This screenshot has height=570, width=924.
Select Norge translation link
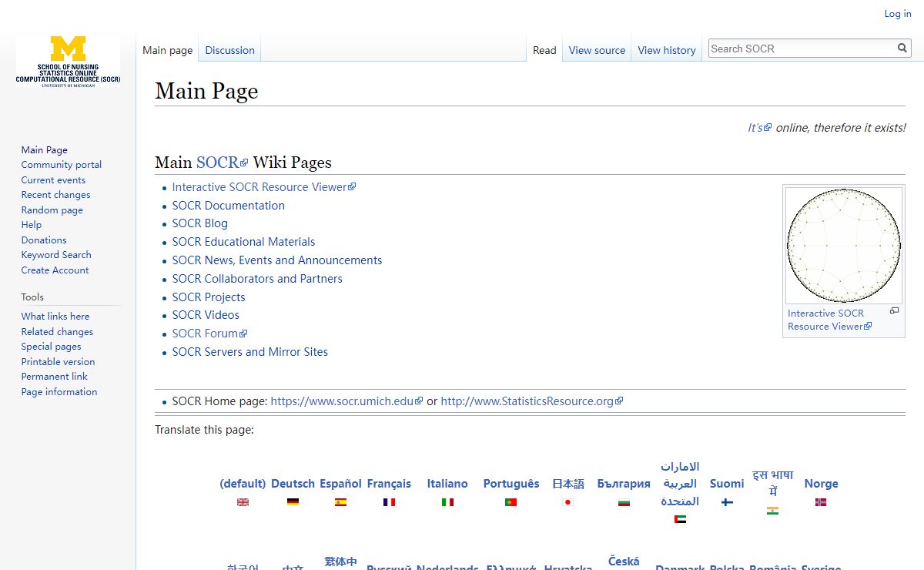coord(821,484)
